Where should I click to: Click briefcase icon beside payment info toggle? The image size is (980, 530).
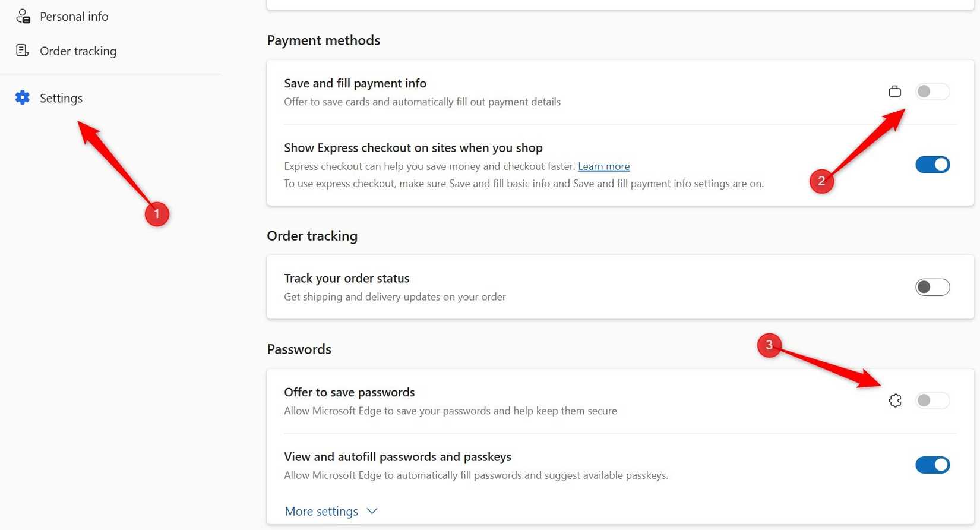pyautogui.click(x=894, y=92)
